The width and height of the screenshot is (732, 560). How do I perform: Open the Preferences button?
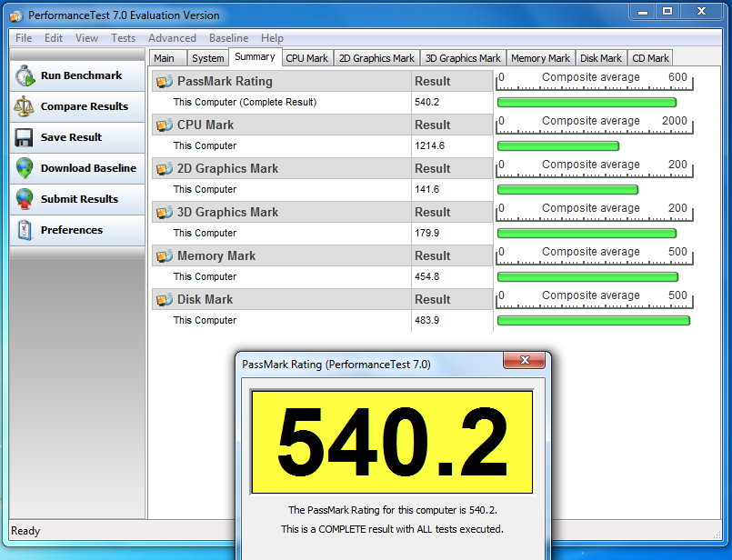[77, 230]
